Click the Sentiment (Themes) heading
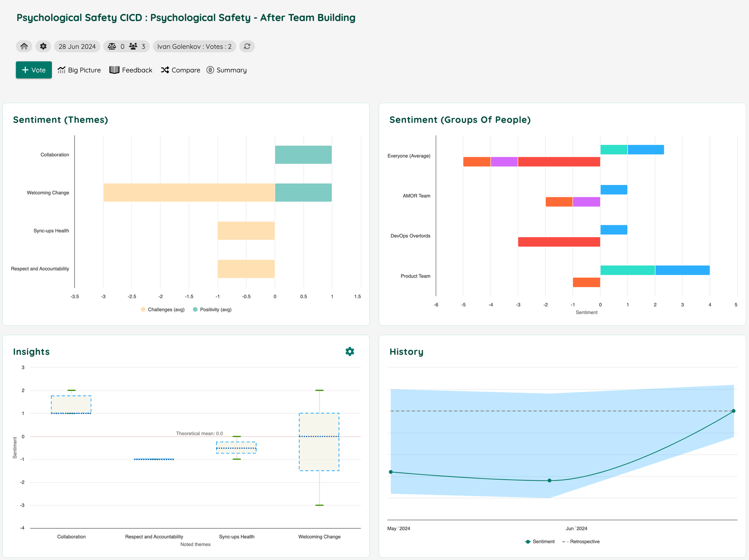This screenshot has height=560, width=749. pos(60,120)
